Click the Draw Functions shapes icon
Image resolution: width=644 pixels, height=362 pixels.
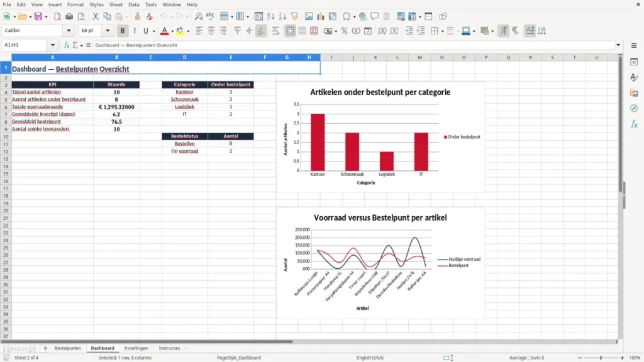click(x=443, y=16)
